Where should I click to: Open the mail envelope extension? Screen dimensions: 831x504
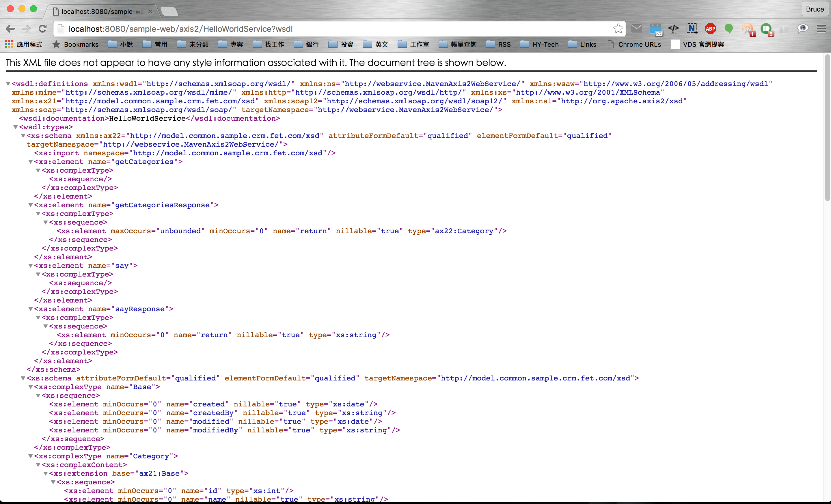pos(636,29)
